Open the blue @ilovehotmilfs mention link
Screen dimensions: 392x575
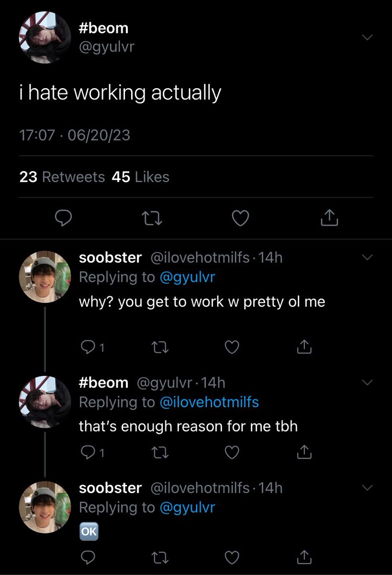click(208, 402)
